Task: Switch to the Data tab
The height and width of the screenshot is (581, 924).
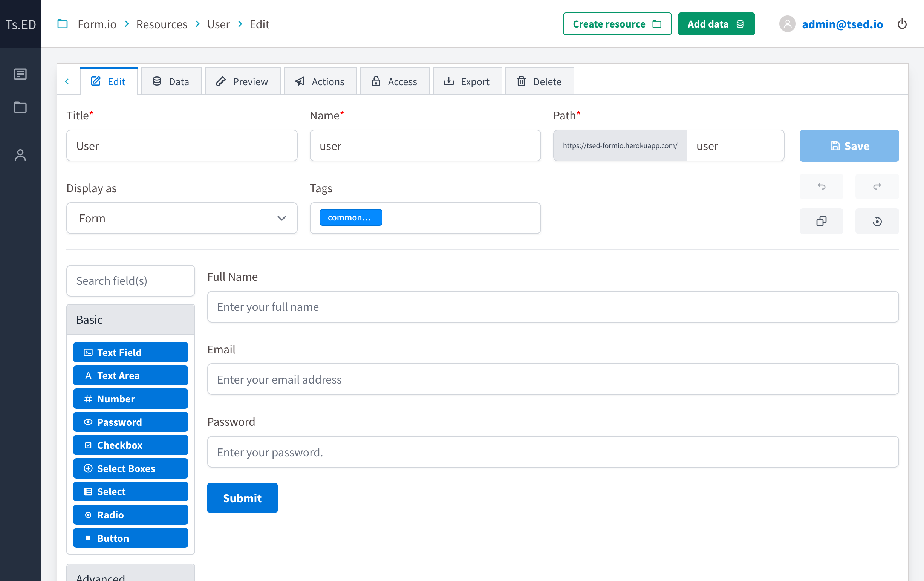Action: coord(171,81)
